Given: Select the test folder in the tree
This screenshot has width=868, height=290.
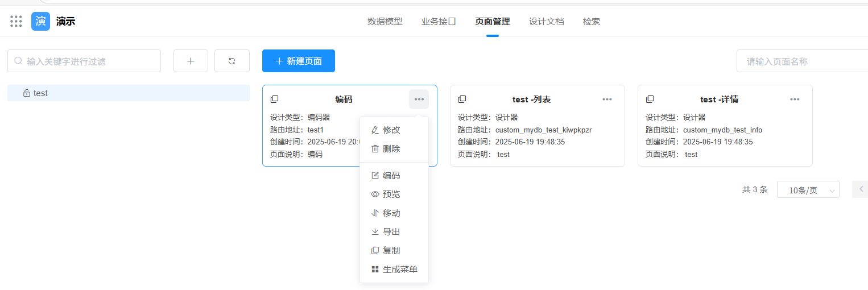Looking at the screenshot, I should [129, 93].
